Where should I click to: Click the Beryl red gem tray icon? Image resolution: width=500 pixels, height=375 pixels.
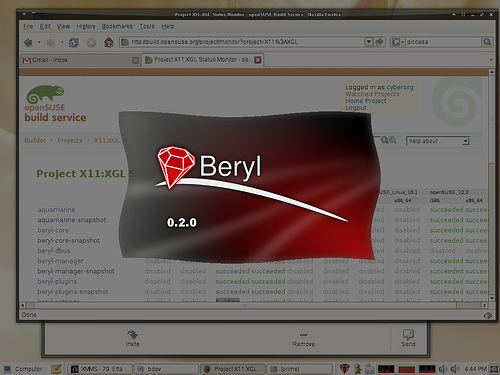point(344,369)
